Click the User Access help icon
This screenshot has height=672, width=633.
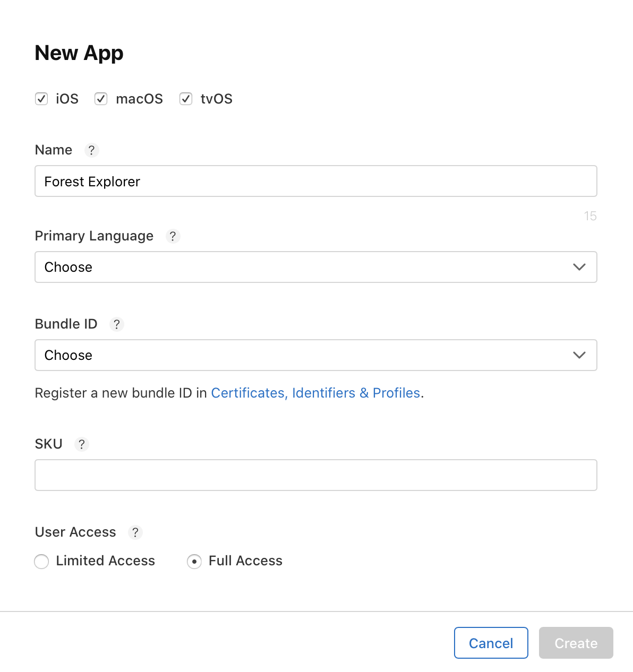(x=135, y=532)
